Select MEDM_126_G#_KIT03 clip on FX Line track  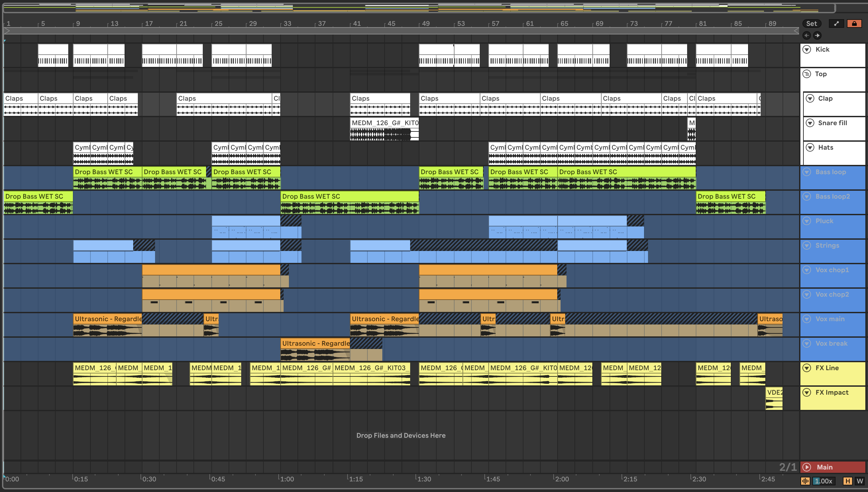coord(372,374)
